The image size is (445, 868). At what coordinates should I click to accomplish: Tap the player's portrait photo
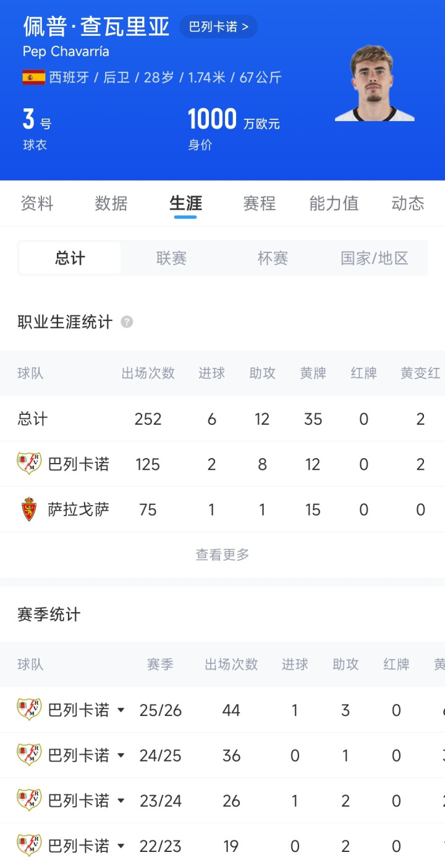375,83
